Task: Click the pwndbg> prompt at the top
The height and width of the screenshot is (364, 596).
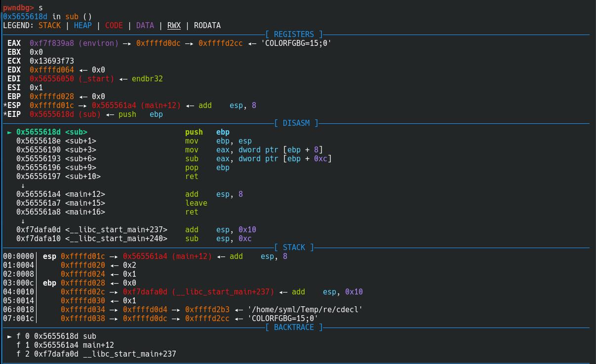Action: [18, 8]
